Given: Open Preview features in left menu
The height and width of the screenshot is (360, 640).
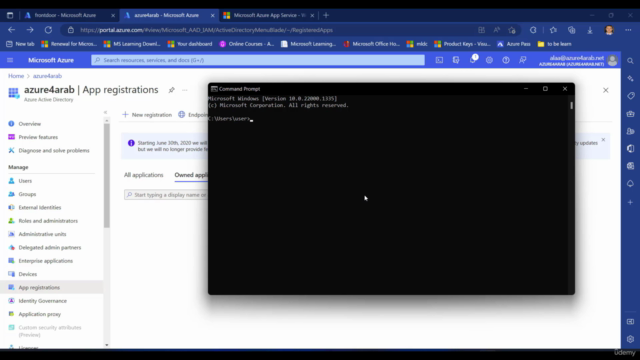Looking at the screenshot, I should pos(38,137).
